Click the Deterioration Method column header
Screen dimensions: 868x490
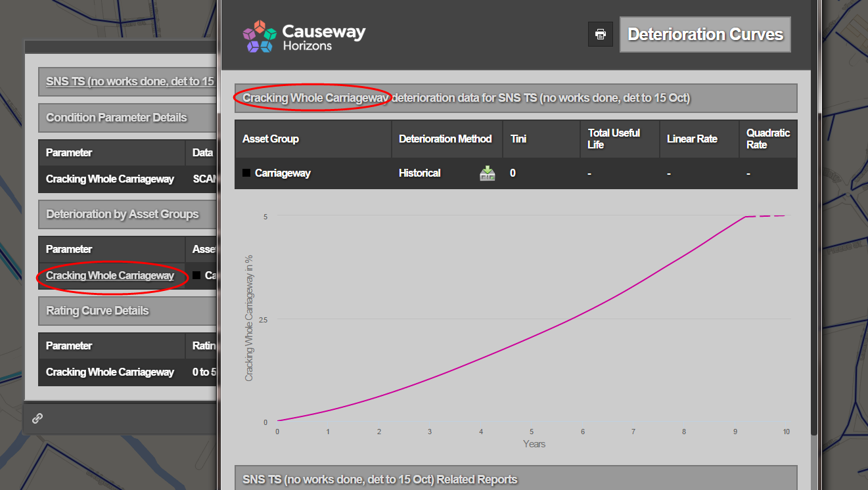click(445, 139)
